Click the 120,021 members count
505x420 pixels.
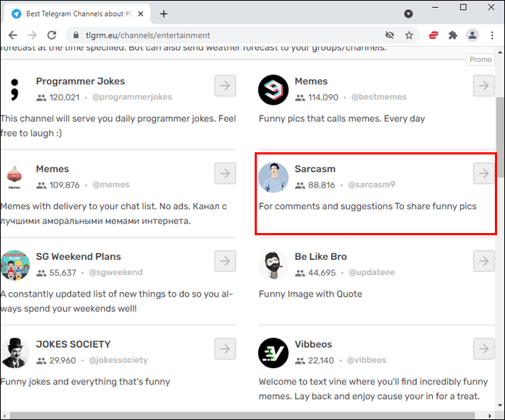(64, 97)
